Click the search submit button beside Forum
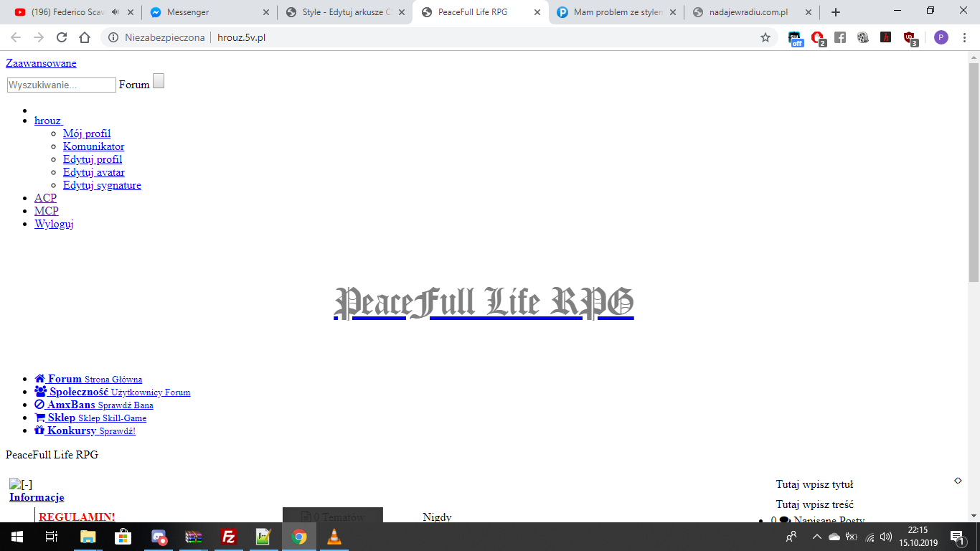980x551 pixels. (x=159, y=81)
